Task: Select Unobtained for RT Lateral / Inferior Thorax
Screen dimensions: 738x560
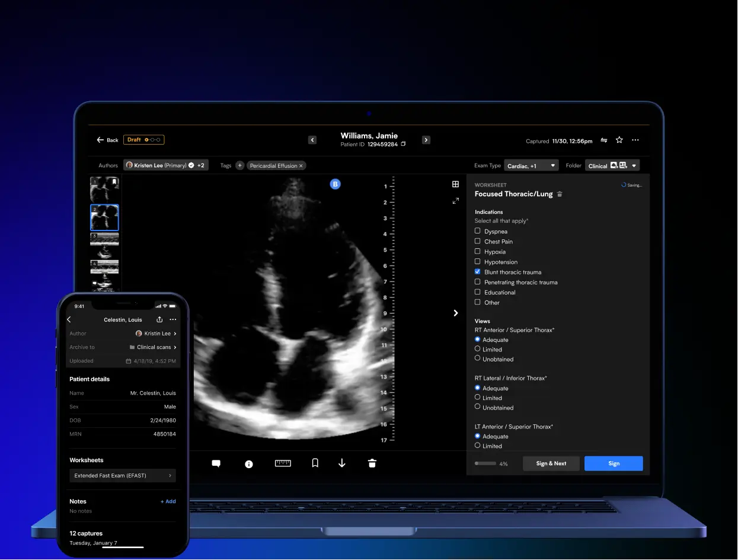Action: (478, 407)
